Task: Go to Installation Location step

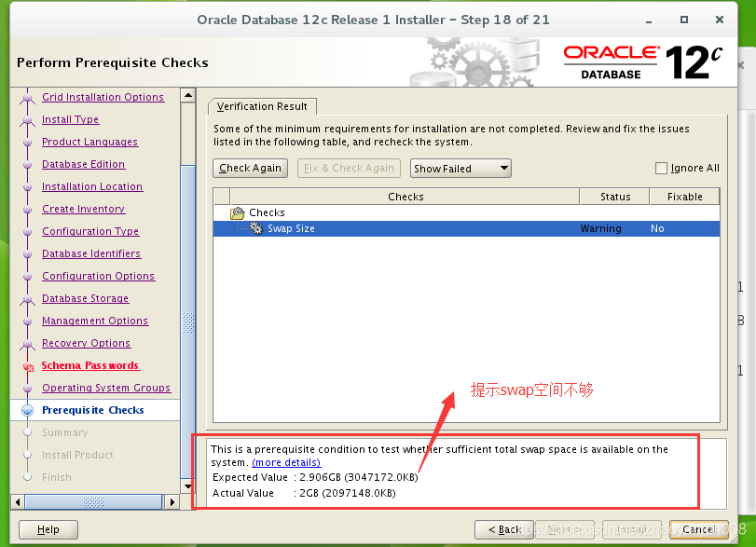Action: [x=92, y=186]
